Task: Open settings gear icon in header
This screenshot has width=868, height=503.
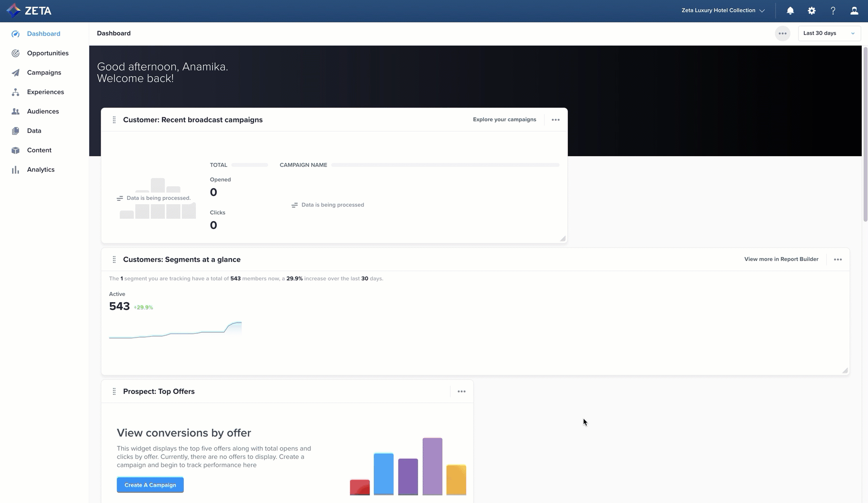Action: pos(811,11)
